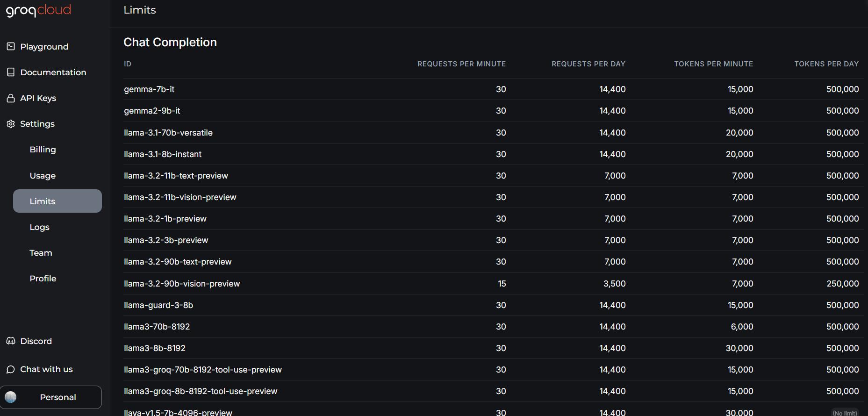Go to the Usage page
This screenshot has width=868, height=416.
(43, 176)
